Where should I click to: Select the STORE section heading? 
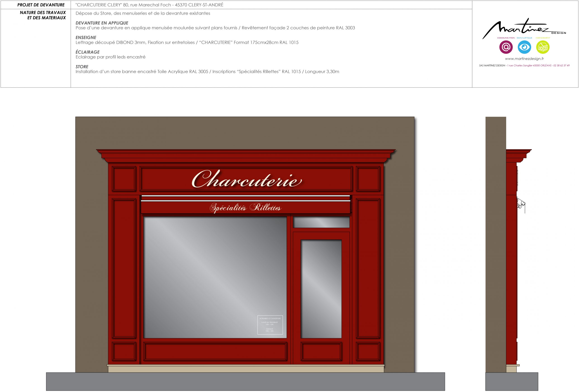(x=82, y=67)
